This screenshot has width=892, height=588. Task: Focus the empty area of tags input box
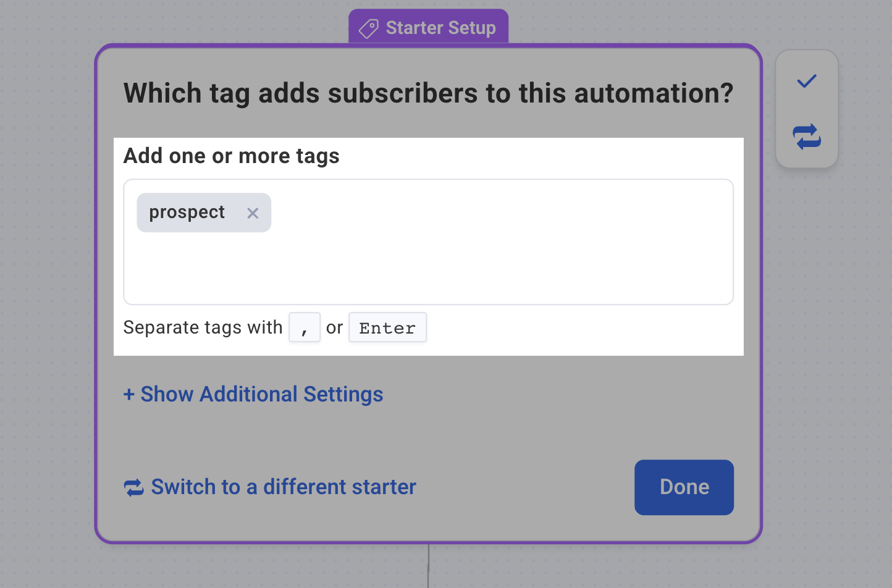point(494,259)
